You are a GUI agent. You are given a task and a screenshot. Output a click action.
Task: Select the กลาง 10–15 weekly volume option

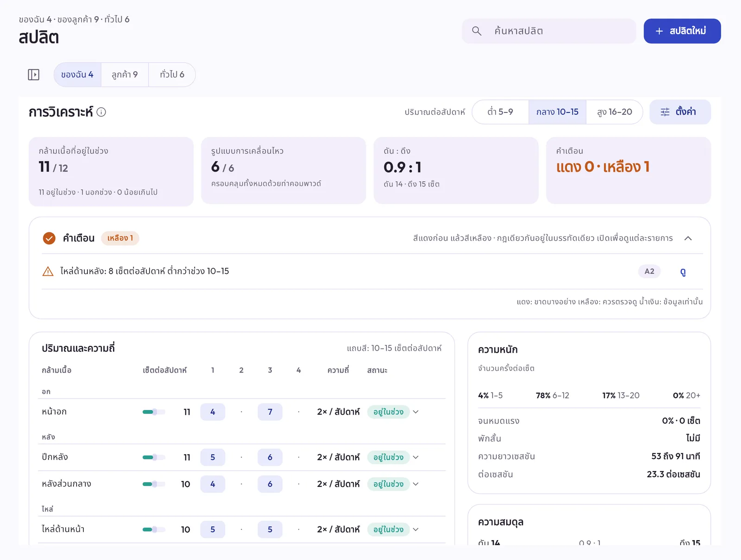557,112
